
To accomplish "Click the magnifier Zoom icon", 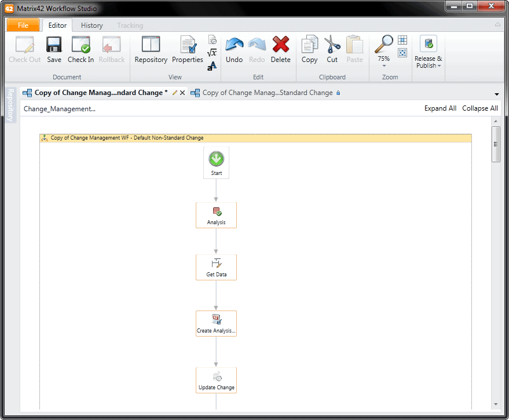I will pos(384,44).
